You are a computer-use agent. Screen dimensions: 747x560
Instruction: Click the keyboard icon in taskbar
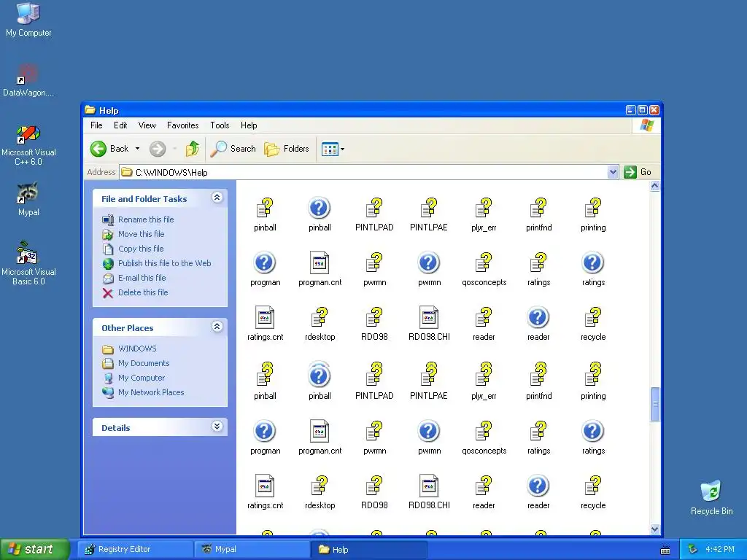tap(665, 550)
